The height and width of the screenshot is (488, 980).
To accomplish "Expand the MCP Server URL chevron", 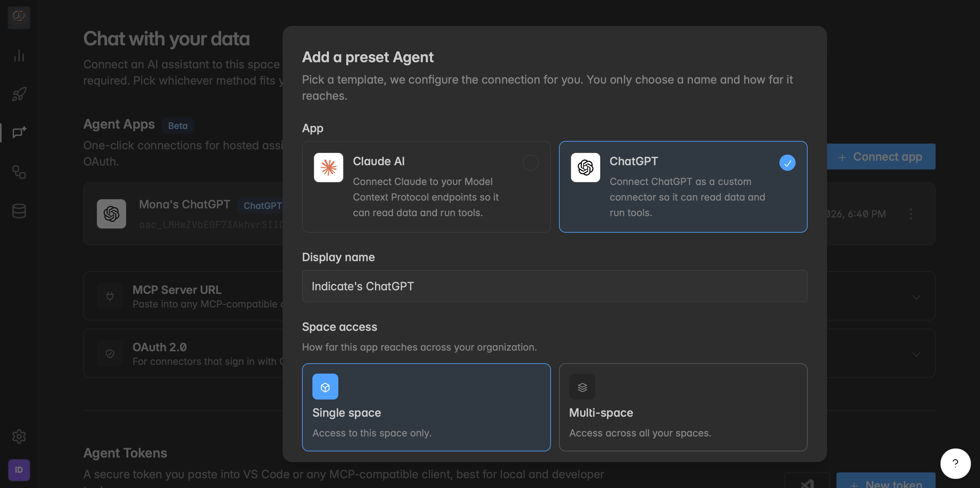I will 916,297.
